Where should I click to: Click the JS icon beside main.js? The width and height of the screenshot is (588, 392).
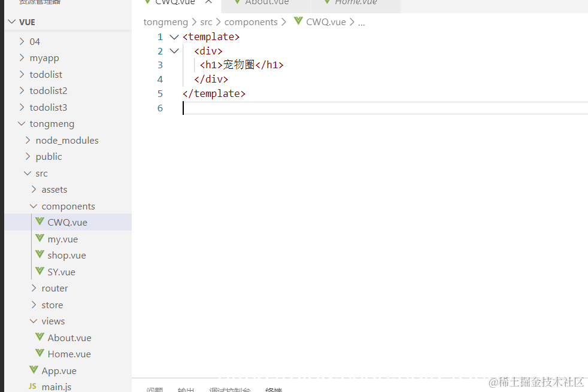(32, 387)
